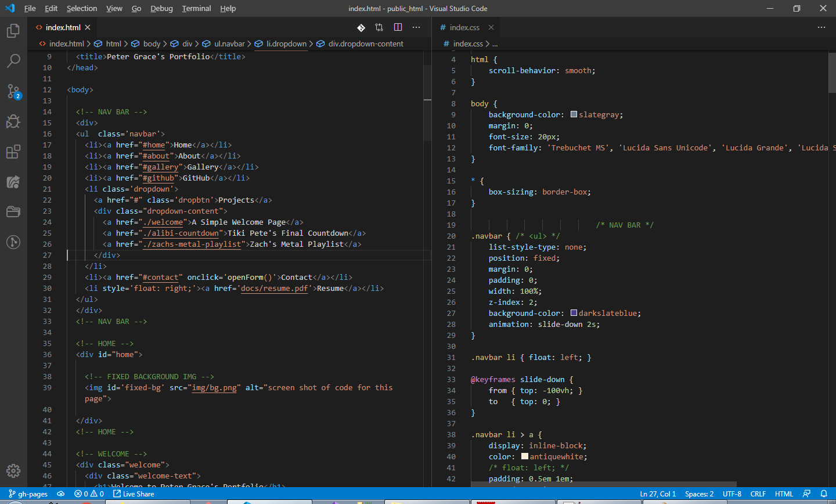836x504 pixels.
Task: Open the Manage gear icon at bottom left
Action: click(x=13, y=471)
